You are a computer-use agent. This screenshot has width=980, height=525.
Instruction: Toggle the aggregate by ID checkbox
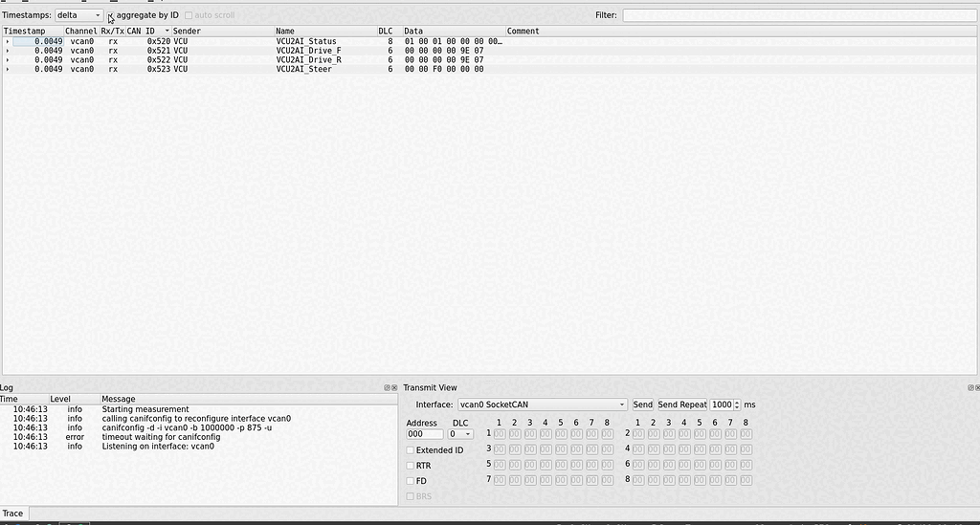(111, 15)
